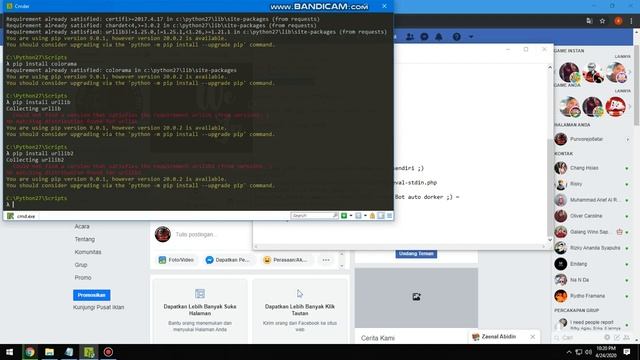
Task: Expand the account dropdown arrow in Facebook header
Action: click(471, 37)
